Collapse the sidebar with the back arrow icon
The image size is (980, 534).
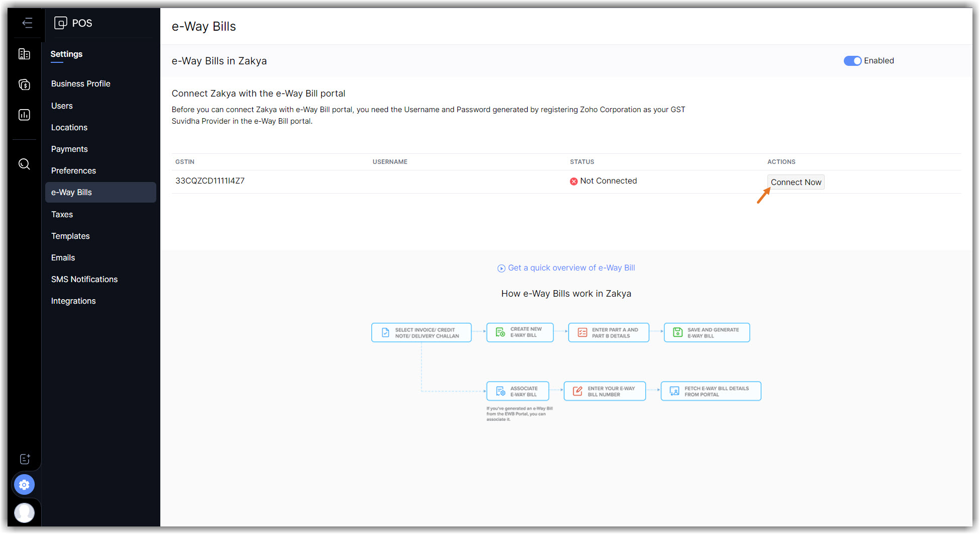(27, 23)
